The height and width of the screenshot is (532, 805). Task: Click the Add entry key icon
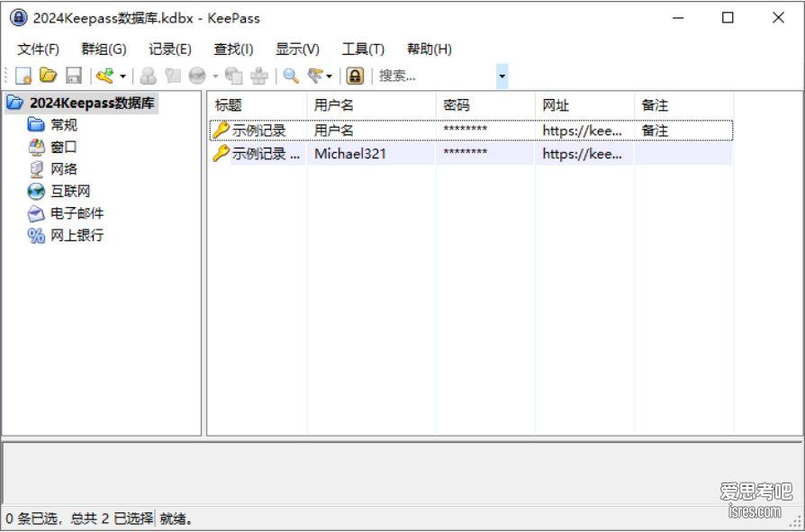click(105, 76)
